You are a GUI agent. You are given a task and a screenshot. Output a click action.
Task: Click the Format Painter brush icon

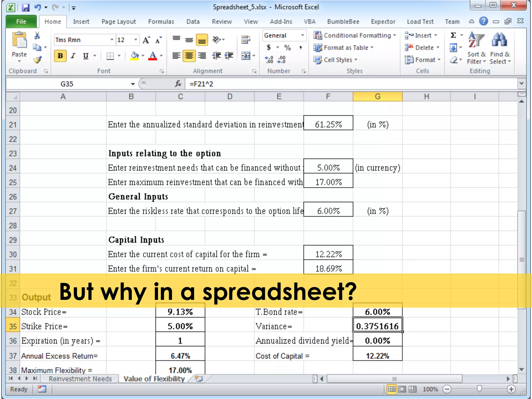[37, 60]
